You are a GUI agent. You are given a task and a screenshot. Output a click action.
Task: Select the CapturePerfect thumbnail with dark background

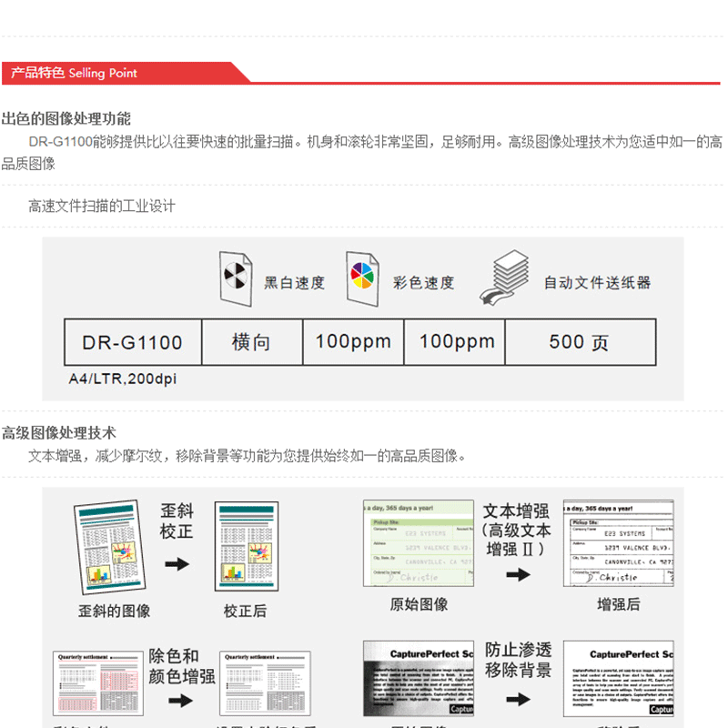419,681
